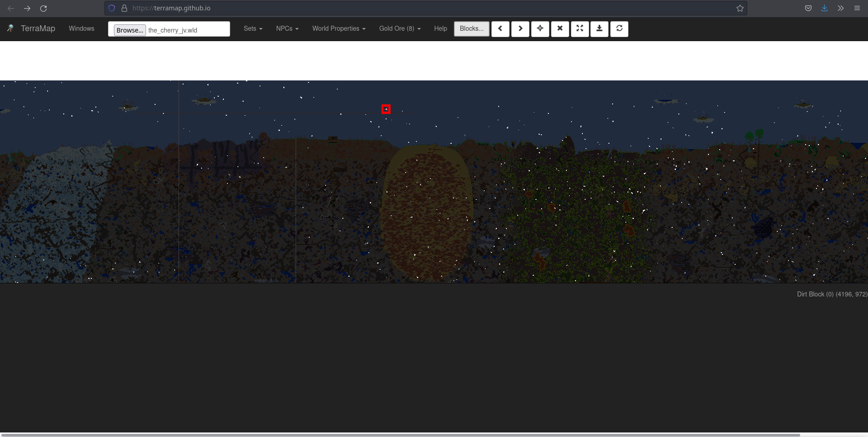Download the map using the download icon
Viewport: 868px width, 437px height.
[x=599, y=28]
